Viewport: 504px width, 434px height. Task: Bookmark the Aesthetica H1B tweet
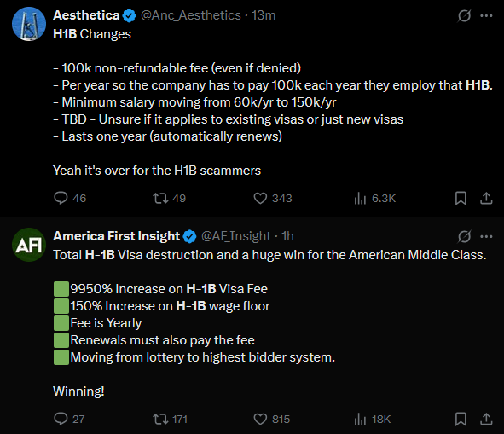pos(461,198)
